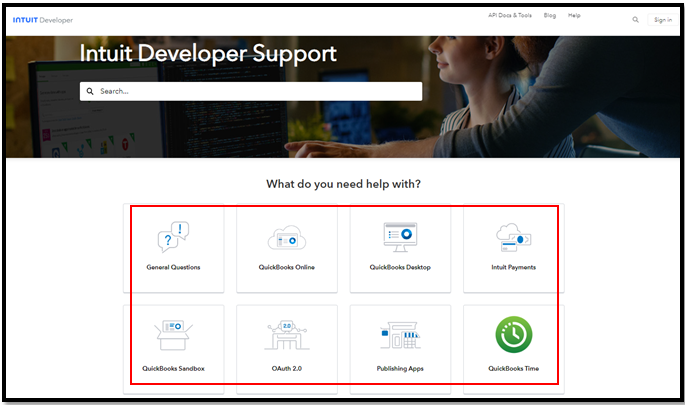Click the Publishing Apps label

click(400, 368)
